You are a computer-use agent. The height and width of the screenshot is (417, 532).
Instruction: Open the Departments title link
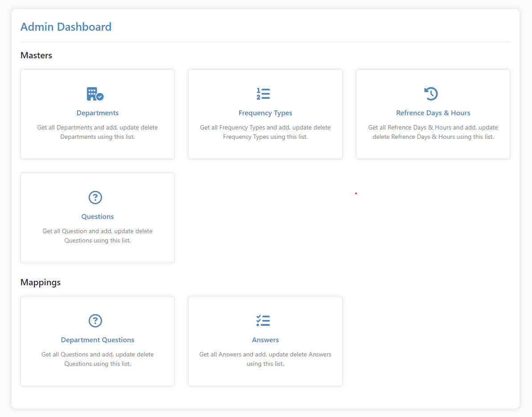pos(98,113)
